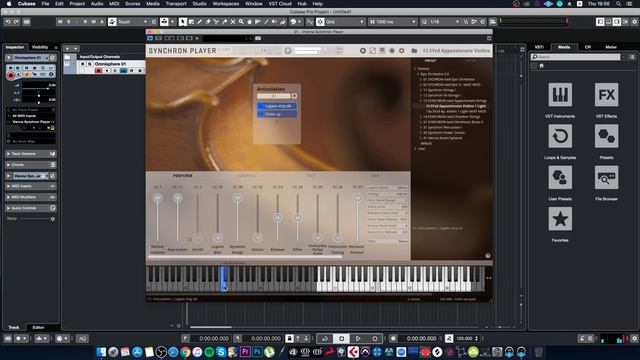The width and height of the screenshot is (640, 360).
Task: Adjust the Expression CC fader
Action: coord(178,198)
